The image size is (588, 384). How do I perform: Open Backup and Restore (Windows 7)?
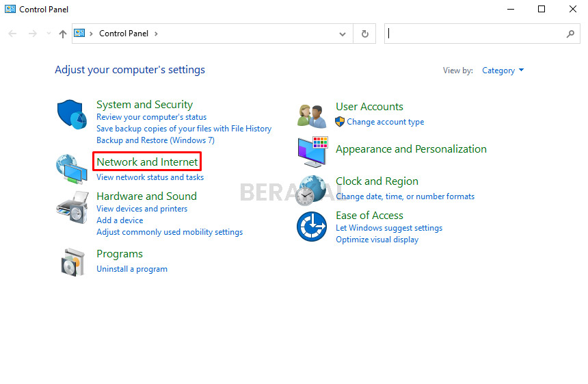point(155,140)
